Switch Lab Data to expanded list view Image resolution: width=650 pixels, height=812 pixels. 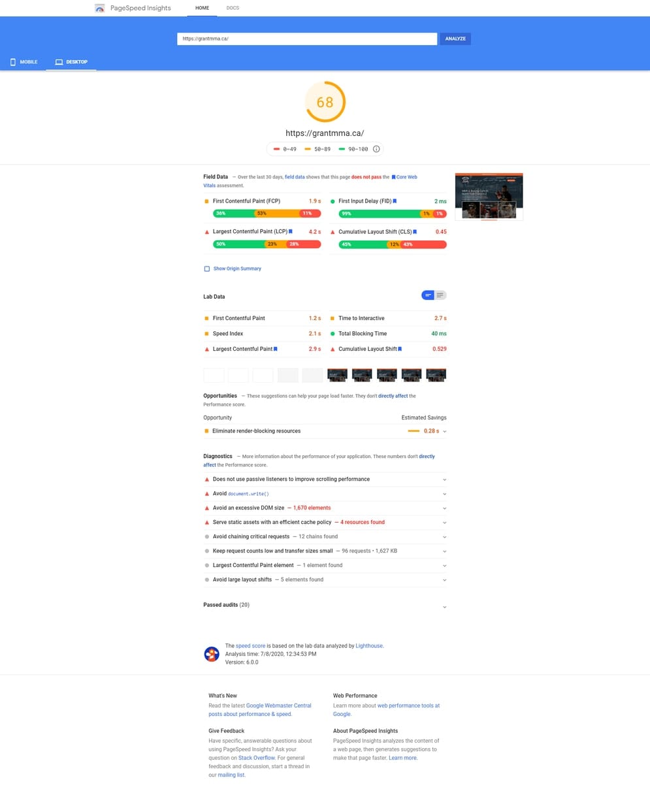pyautogui.click(x=440, y=295)
